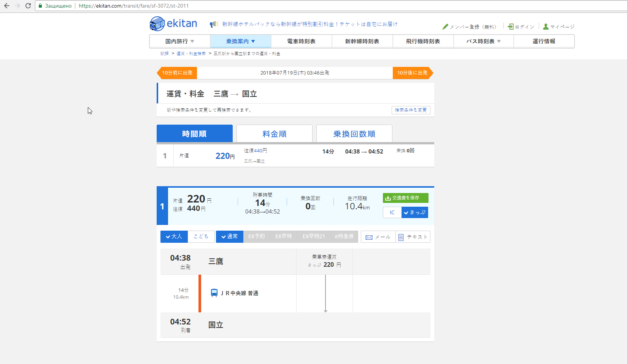This screenshot has width=627, height=364.
Task: Select the 10分後に出発 button
Action: coord(413,73)
